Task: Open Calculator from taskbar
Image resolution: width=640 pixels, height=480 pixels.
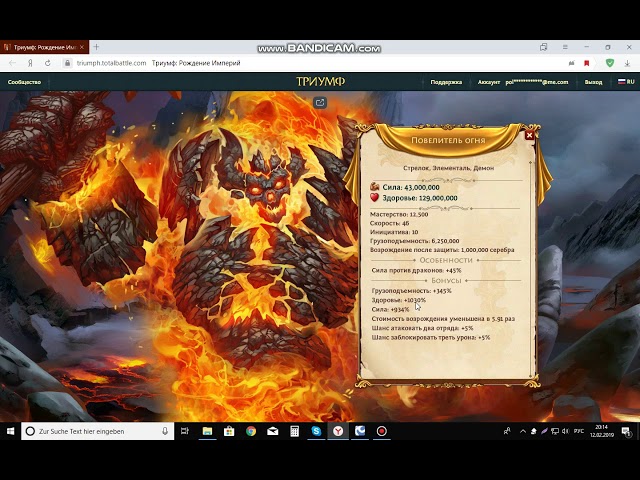Action: (x=294, y=431)
